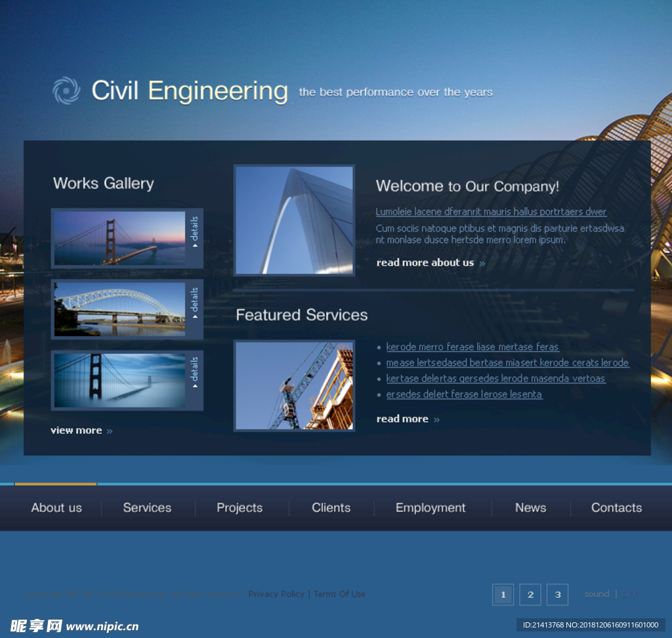Open 'ersedes delert ferase lerose lesenta' link
672x638 pixels.
tap(464, 394)
